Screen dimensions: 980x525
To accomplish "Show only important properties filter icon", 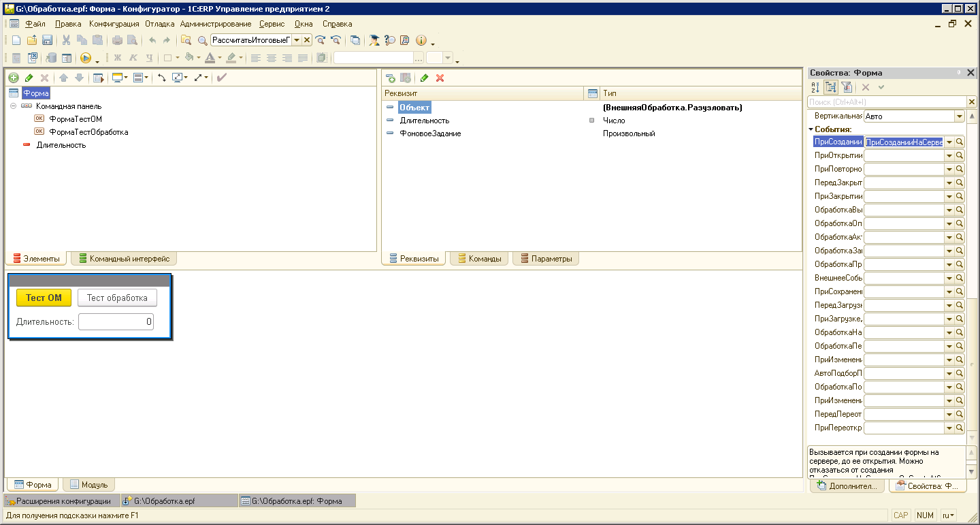I will 847,87.
